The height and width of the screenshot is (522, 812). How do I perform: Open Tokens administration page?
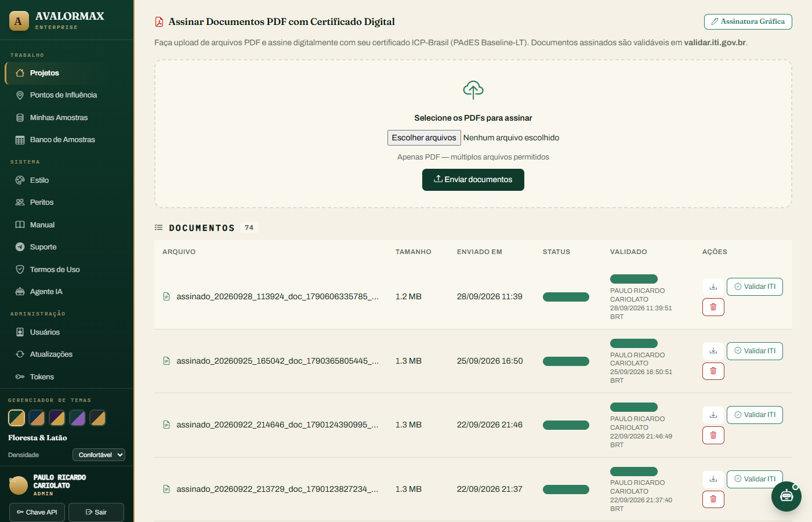pos(67,377)
